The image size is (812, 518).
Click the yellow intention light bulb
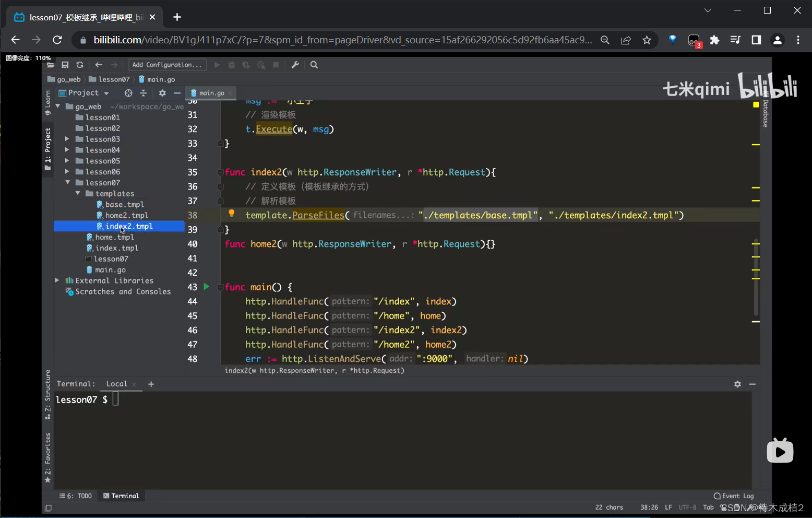pyautogui.click(x=232, y=213)
